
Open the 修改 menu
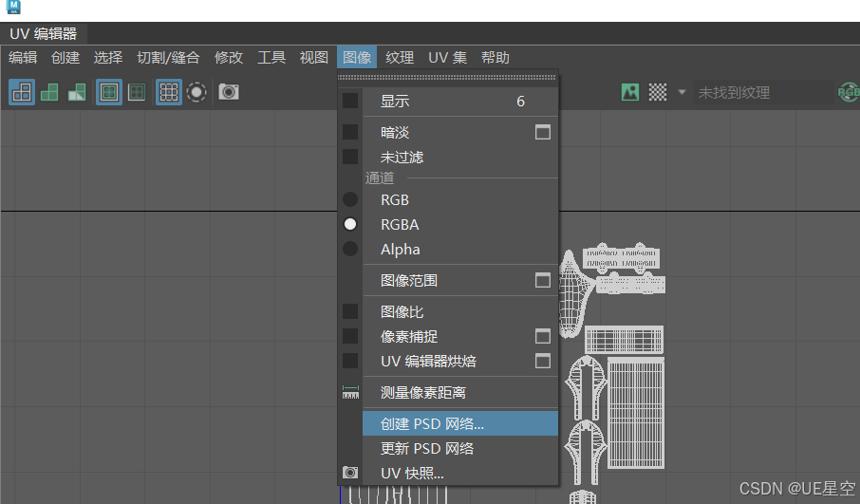tap(229, 58)
